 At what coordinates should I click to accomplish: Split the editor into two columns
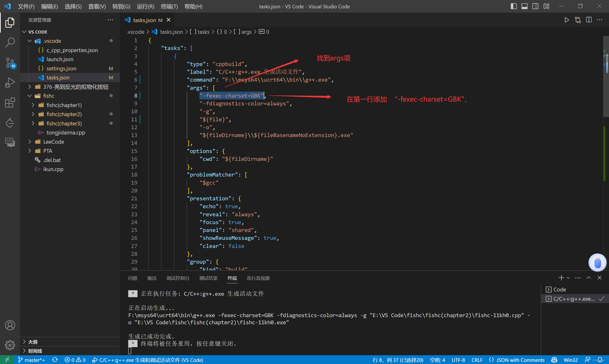(x=589, y=20)
